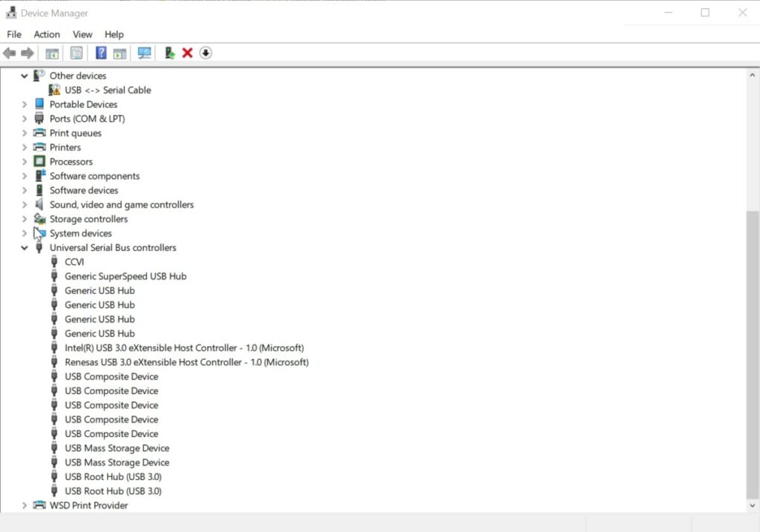Scan for hardware changes via monitor icon
760x532 pixels.
(144, 53)
